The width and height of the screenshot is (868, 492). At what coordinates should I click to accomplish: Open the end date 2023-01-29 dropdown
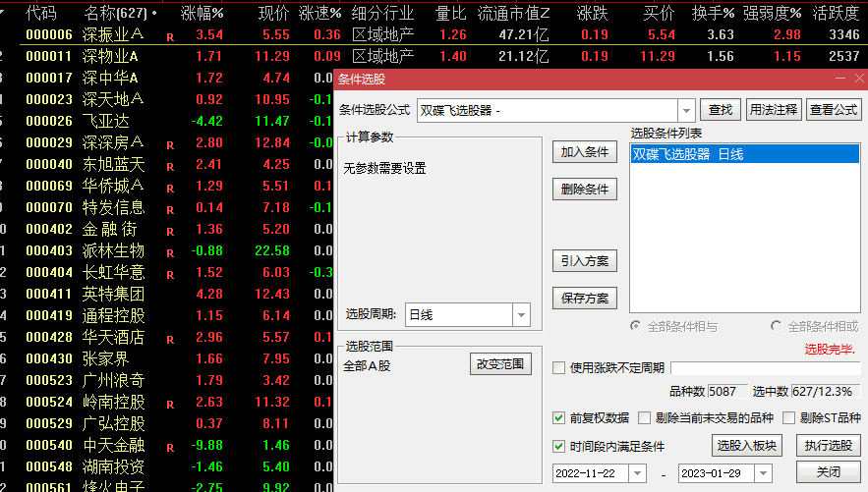point(763,473)
